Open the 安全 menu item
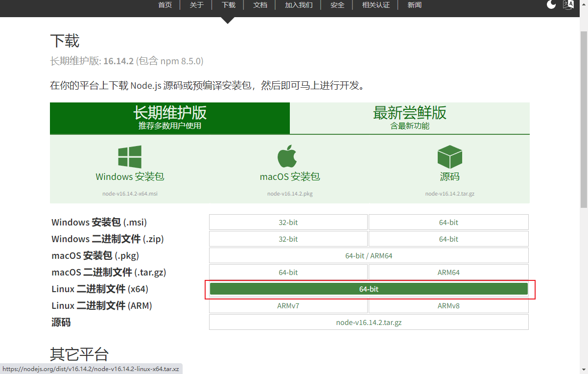The width and height of the screenshot is (588, 374). click(x=337, y=5)
